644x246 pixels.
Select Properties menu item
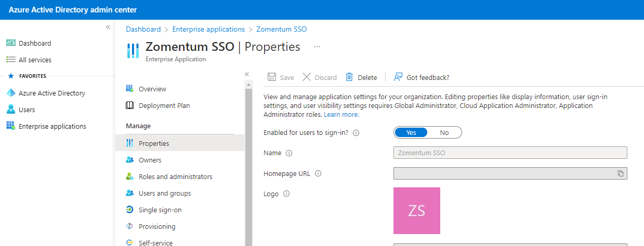click(180, 143)
